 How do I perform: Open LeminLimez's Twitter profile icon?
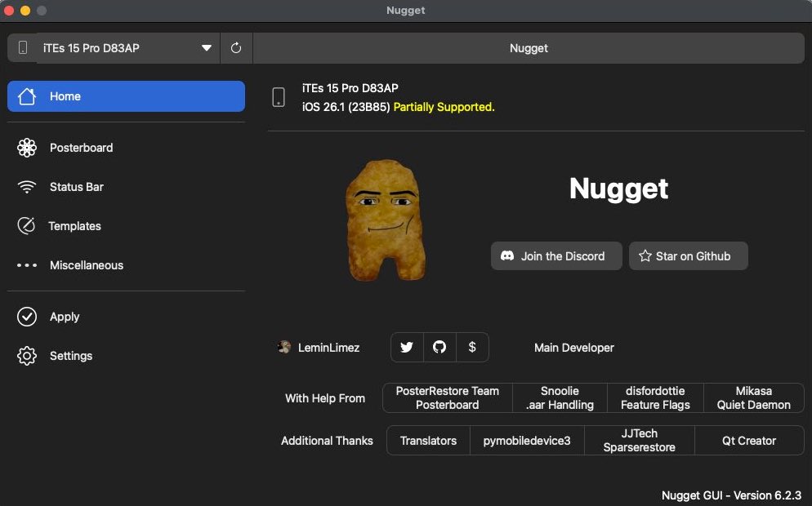coord(407,347)
